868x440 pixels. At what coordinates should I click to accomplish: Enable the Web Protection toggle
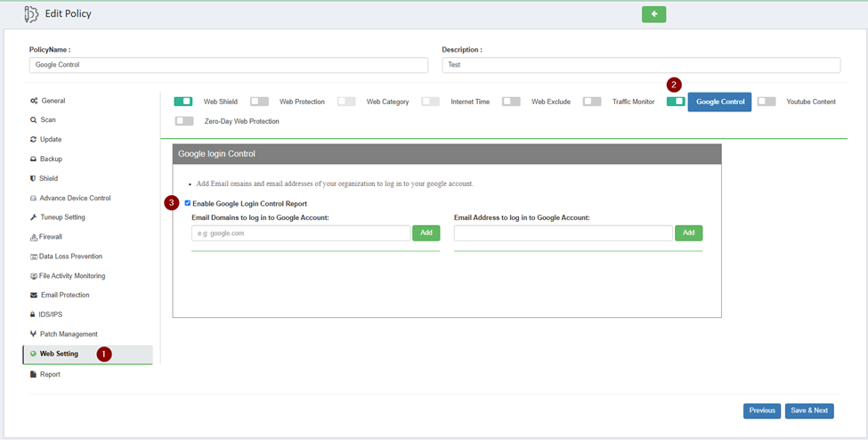[x=259, y=102]
